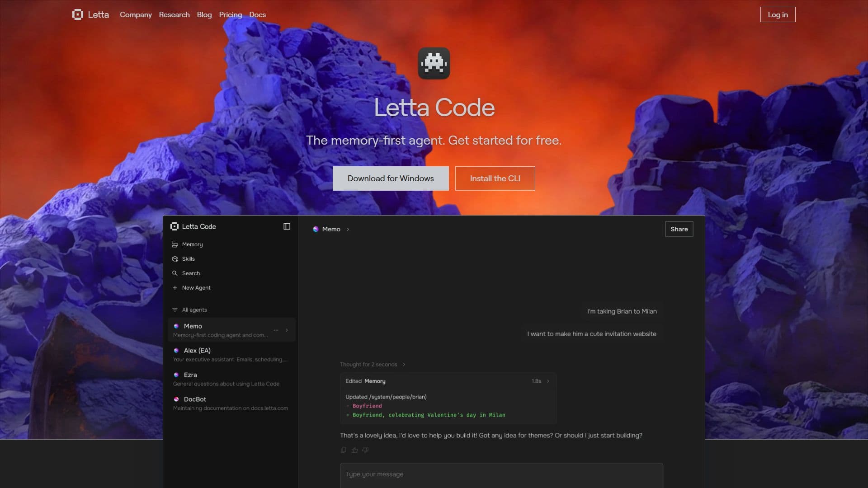868x488 pixels.
Task: Click the DocBot agent avatar
Action: (176, 399)
